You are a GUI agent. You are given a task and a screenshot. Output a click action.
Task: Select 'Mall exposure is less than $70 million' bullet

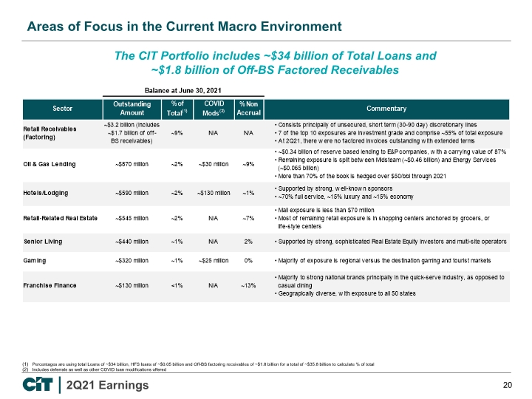coord(324,210)
